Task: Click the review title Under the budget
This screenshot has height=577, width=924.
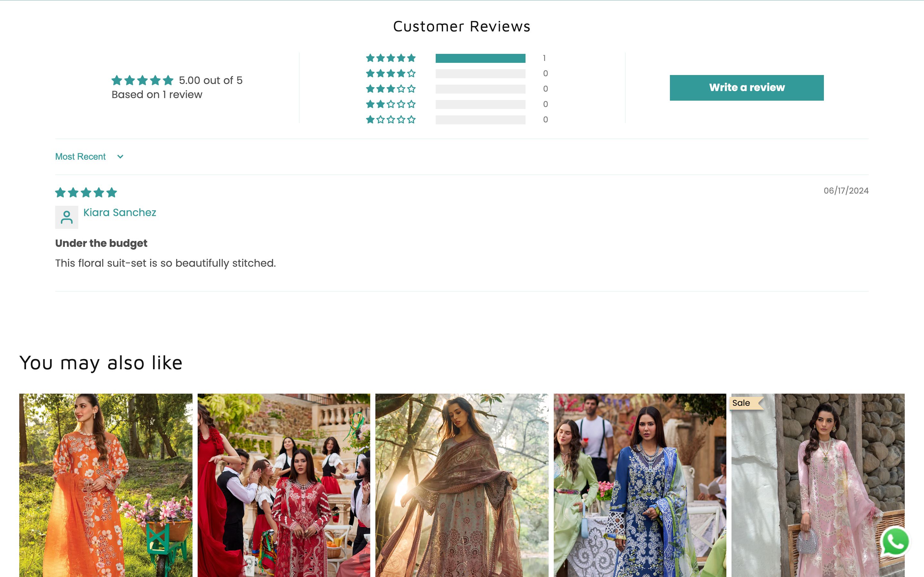Action: [101, 243]
